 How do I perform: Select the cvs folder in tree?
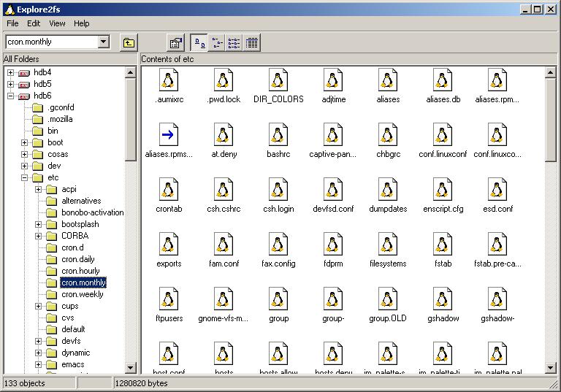(68, 318)
